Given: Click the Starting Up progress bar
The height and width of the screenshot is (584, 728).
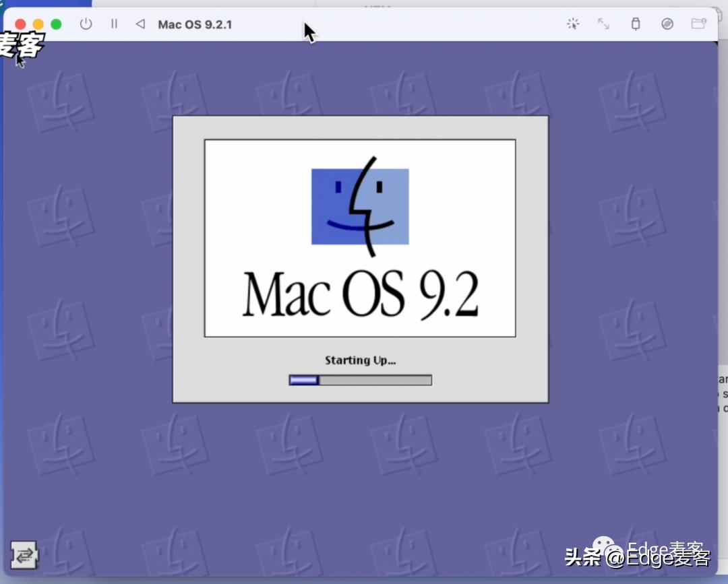Looking at the screenshot, I should click(360, 379).
